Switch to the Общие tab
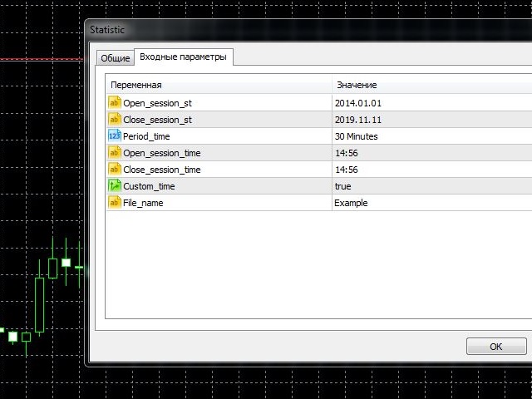532x399 pixels. tap(115, 58)
